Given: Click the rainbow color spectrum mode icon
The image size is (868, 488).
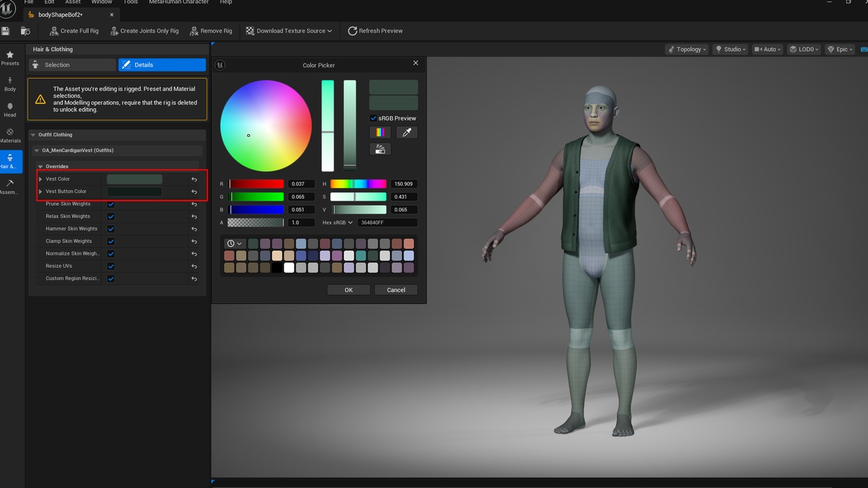Looking at the screenshot, I should (x=380, y=133).
